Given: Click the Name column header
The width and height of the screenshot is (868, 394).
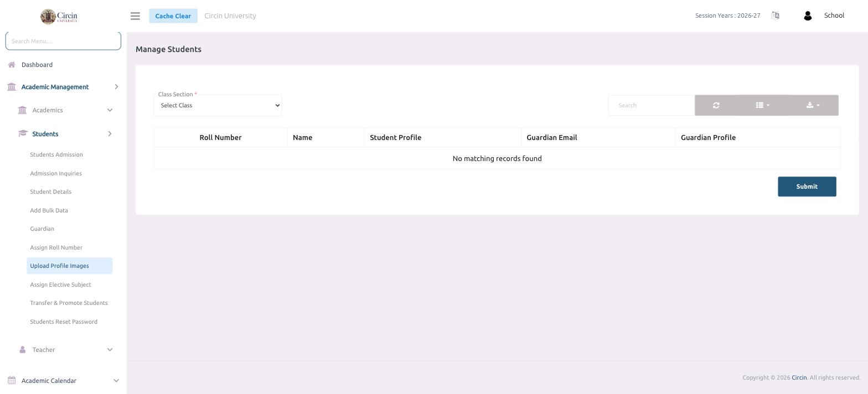Looking at the screenshot, I should click(x=325, y=137).
